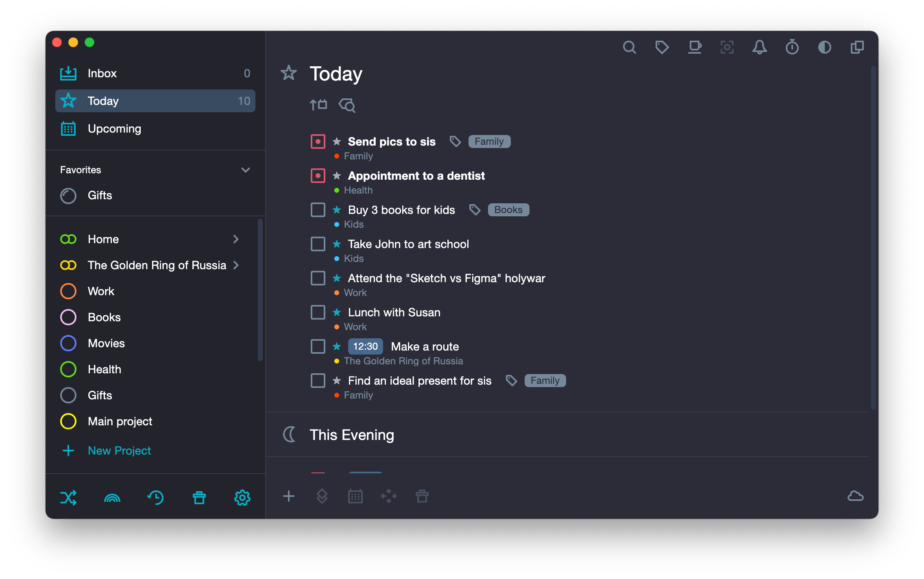This screenshot has height=579, width=924.
Task: Check off Appointment to a dentist task
Action: (x=318, y=176)
